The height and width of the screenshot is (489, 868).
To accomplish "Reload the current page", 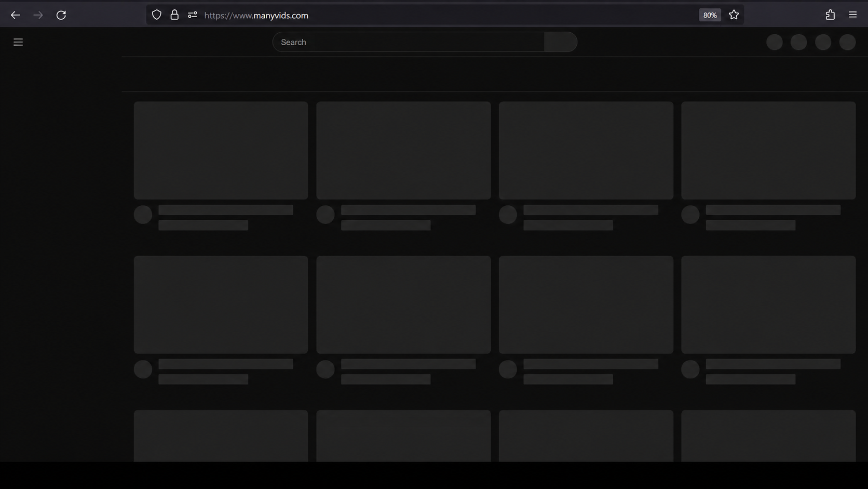I will pyautogui.click(x=61, y=15).
